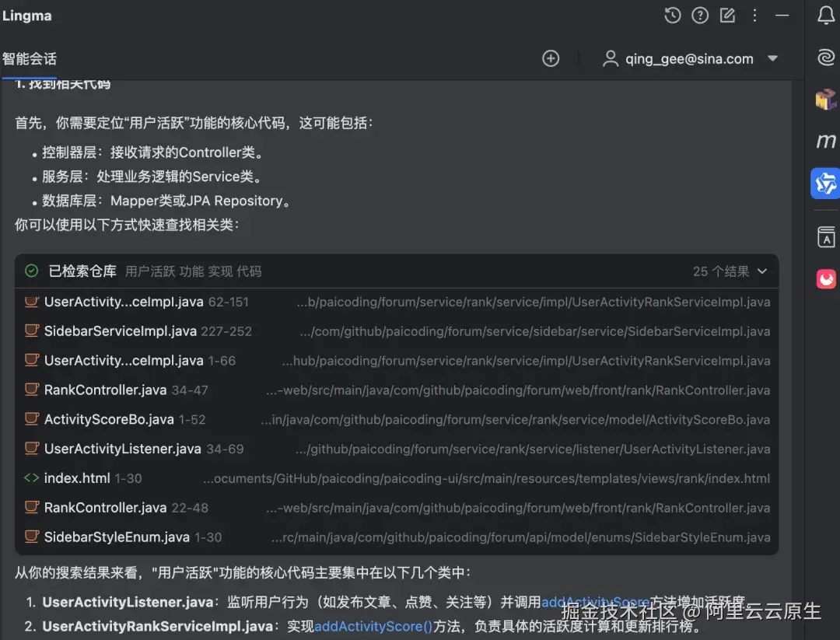This screenshot has height=640, width=840.
Task: Click the plus icon to add a session
Action: 551,58
